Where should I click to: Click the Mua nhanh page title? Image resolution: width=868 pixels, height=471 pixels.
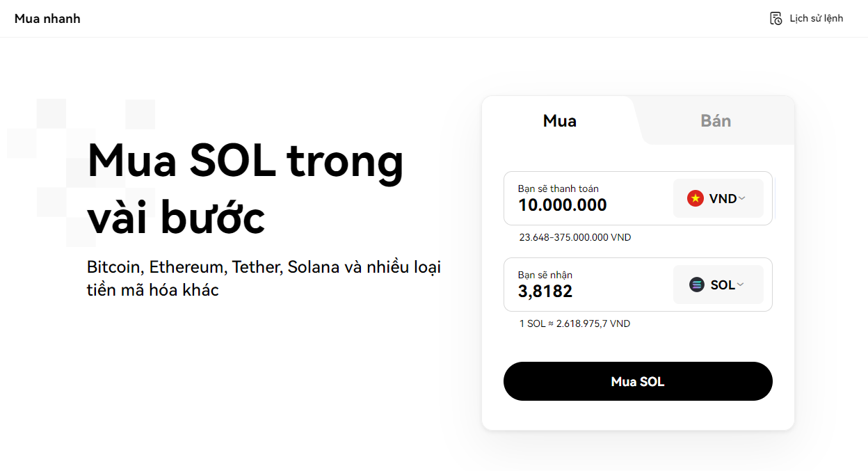47,19
